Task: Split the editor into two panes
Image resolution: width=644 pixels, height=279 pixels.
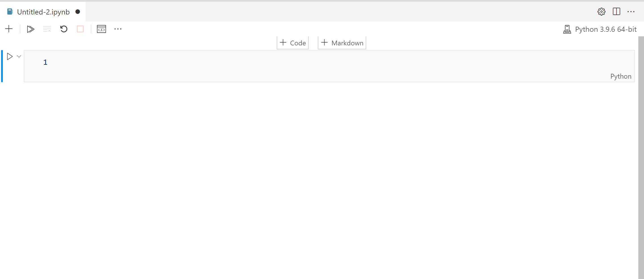Action: (x=616, y=12)
